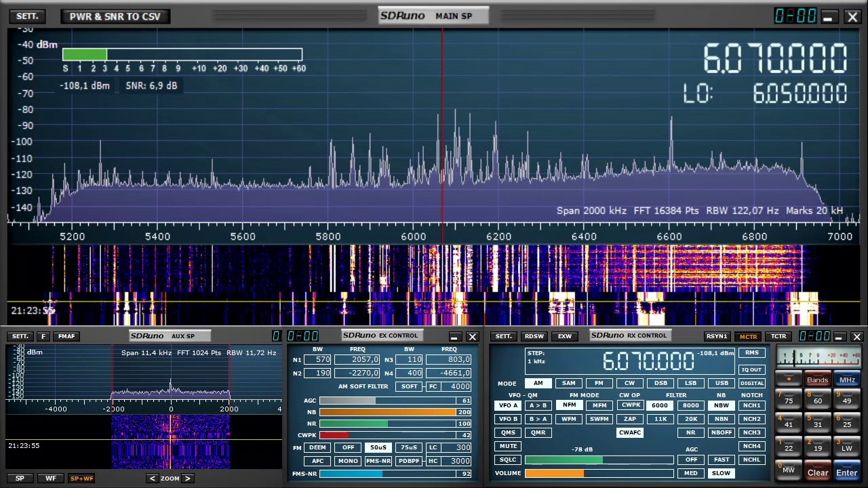
Task: Activate VFO B
Action: (508, 419)
